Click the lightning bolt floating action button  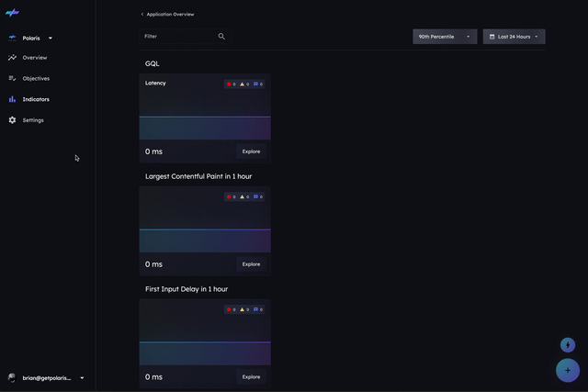568,345
